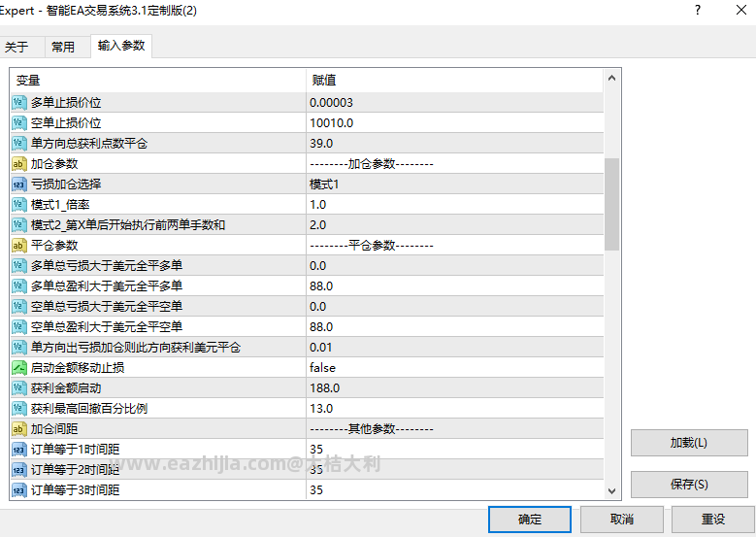Select the --------其他参数-------- value cell
The image size is (756, 537).
point(454,428)
